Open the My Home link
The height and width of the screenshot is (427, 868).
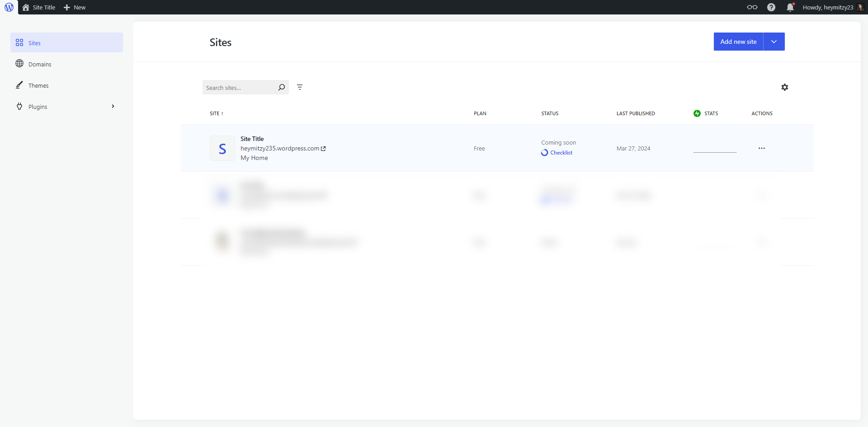point(254,158)
